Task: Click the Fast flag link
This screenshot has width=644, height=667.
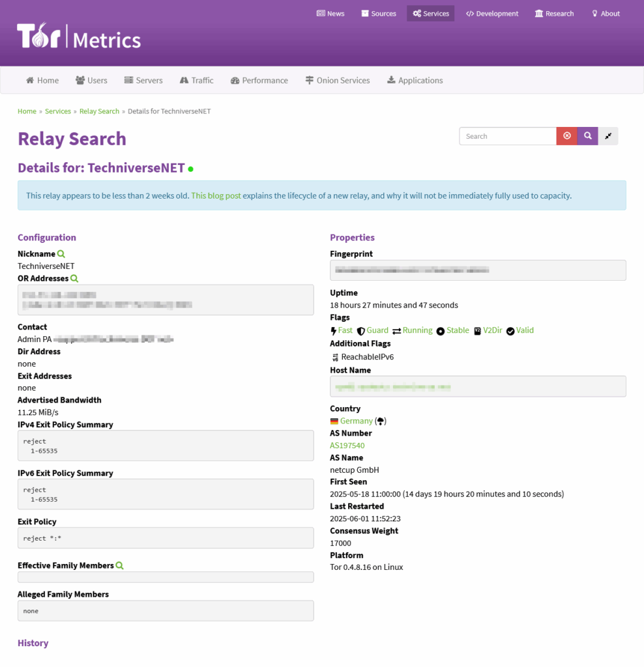Action: click(345, 330)
